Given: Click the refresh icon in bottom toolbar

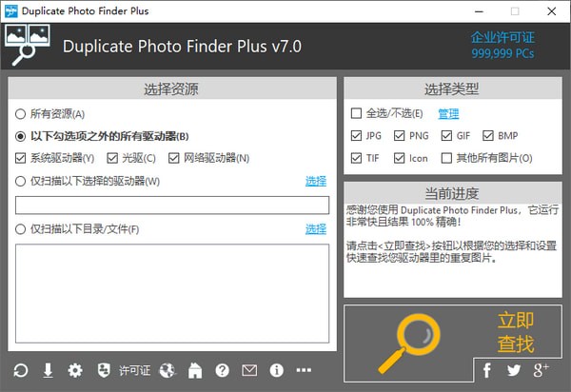Looking at the screenshot, I should (x=21, y=370).
